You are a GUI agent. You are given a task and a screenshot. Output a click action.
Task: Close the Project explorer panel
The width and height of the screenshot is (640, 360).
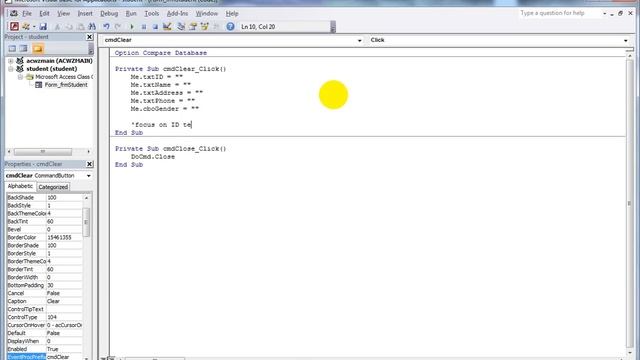point(89,37)
